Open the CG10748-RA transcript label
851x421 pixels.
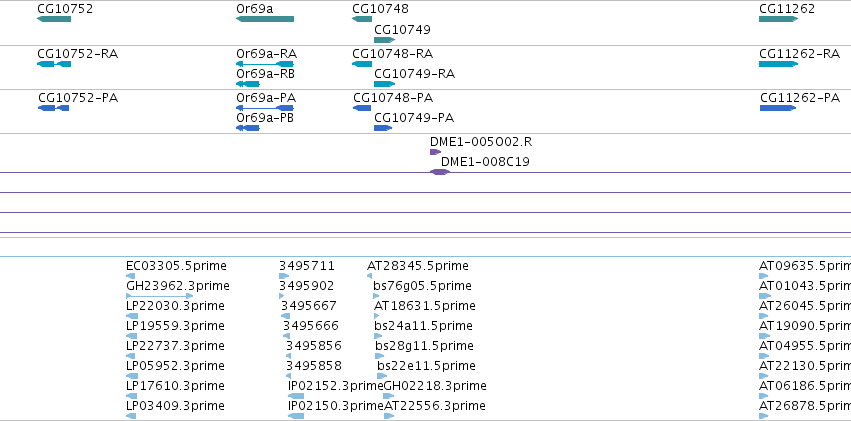(392, 54)
